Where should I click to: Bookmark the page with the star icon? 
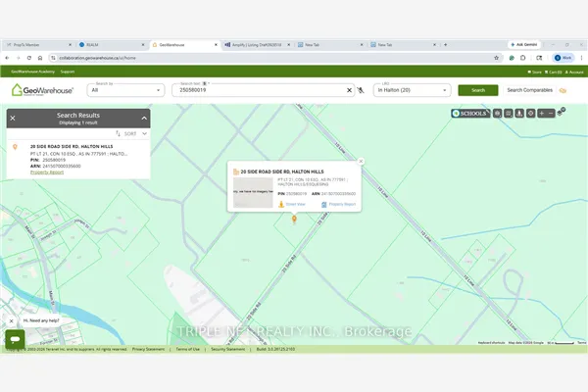(497, 58)
